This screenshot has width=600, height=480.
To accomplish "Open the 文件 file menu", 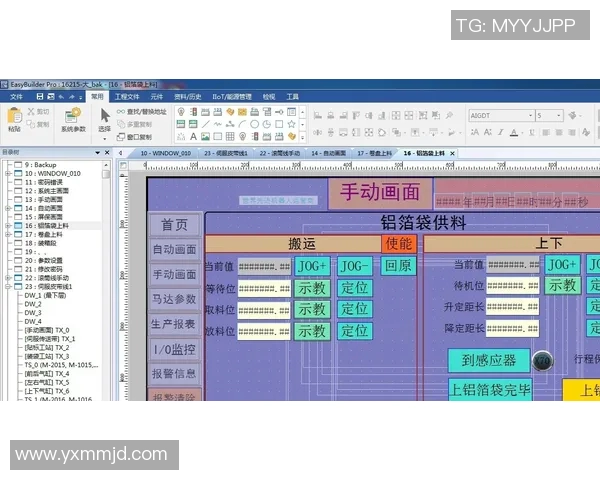I will pos(16,97).
